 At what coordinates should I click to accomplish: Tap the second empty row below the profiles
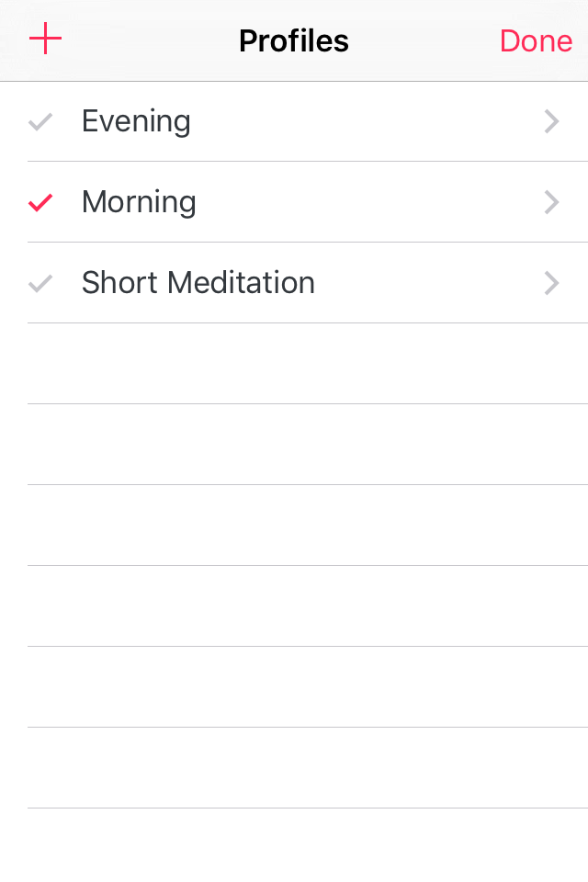(x=307, y=445)
